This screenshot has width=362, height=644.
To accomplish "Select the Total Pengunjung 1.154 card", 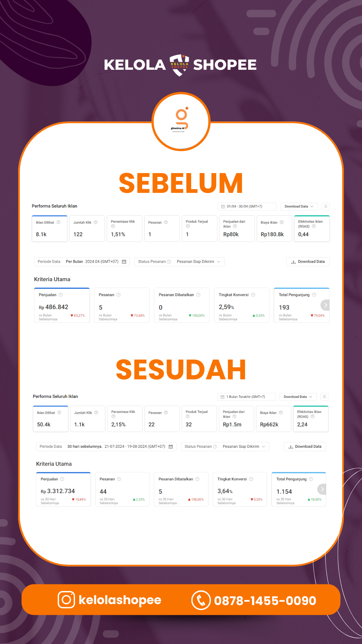I will [x=299, y=489].
